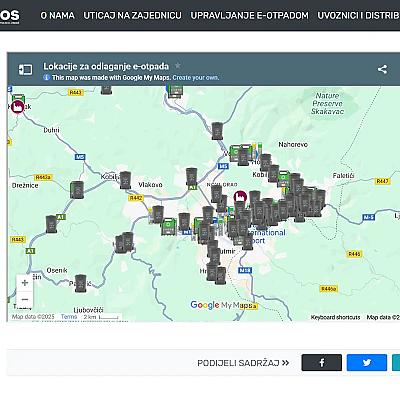
Task: Select the bin marker beside A1 sign southwest
Action: pos(51,224)
